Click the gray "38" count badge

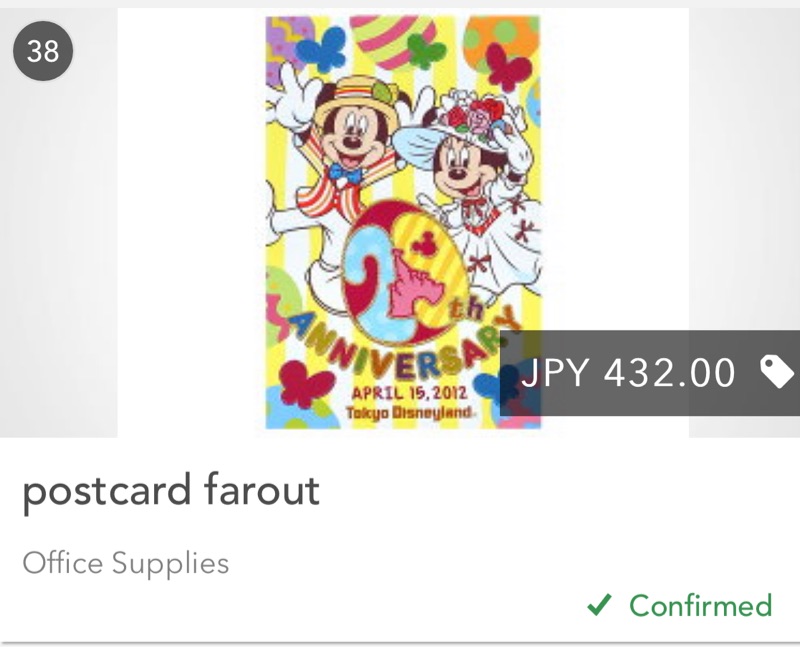43,50
